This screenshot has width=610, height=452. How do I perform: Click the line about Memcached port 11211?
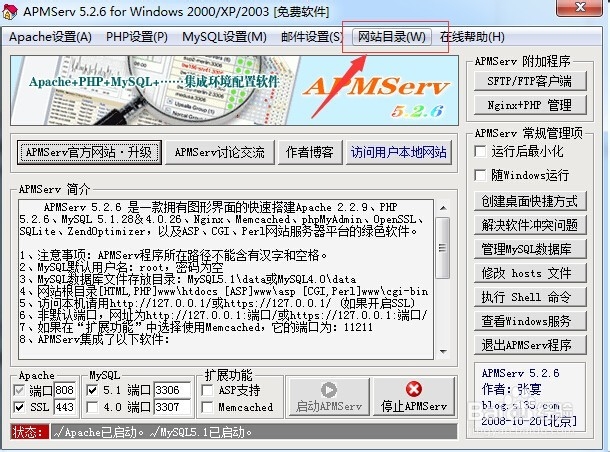(196, 328)
